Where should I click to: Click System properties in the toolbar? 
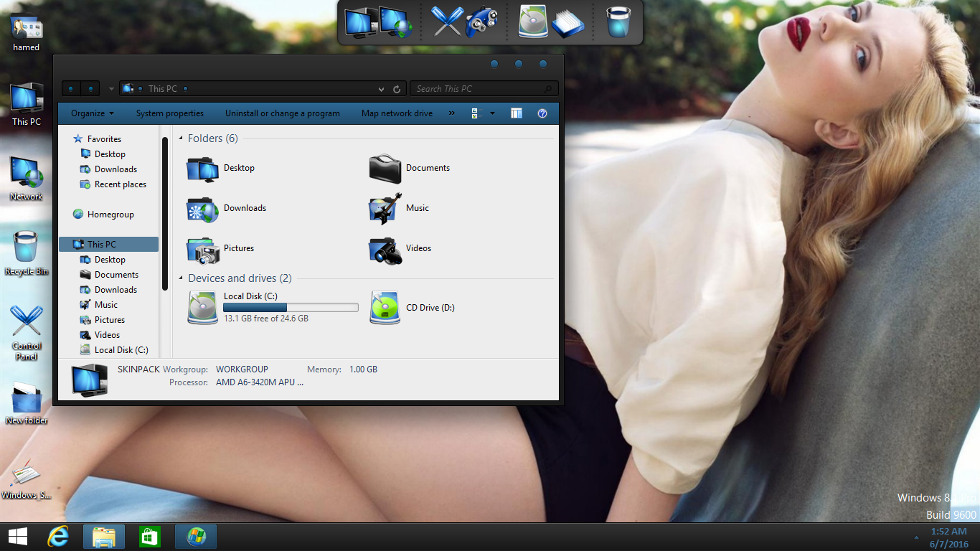[x=170, y=113]
